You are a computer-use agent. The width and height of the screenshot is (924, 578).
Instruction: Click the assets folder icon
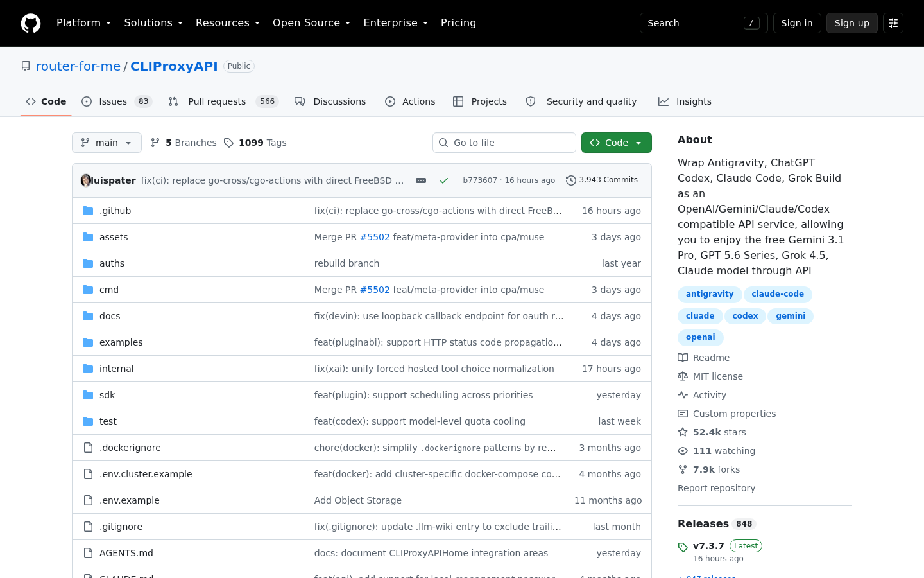(88, 237)
